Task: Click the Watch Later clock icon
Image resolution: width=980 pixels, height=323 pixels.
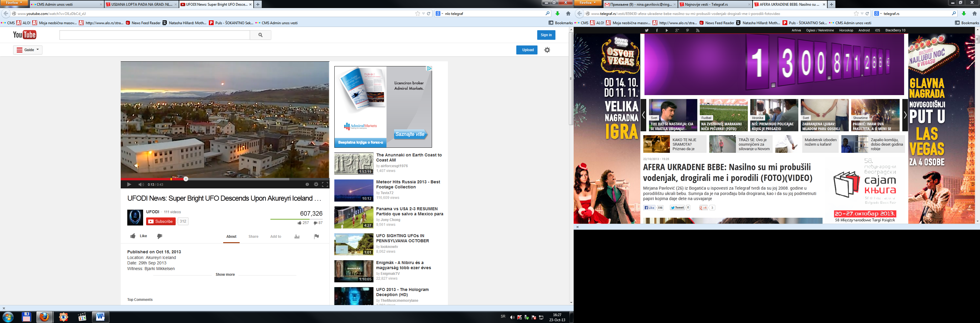Action: (307, 184)
